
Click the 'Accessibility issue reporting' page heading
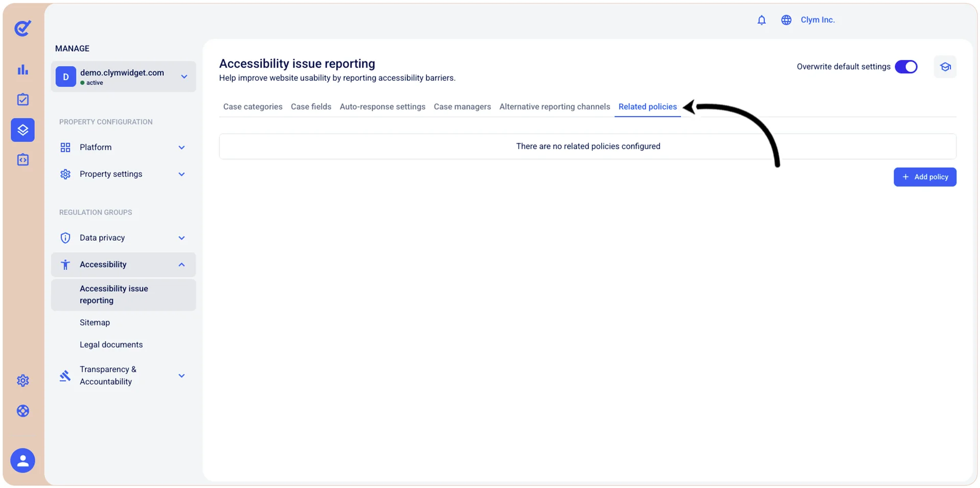pyautogui.click(x=297, y=64)
